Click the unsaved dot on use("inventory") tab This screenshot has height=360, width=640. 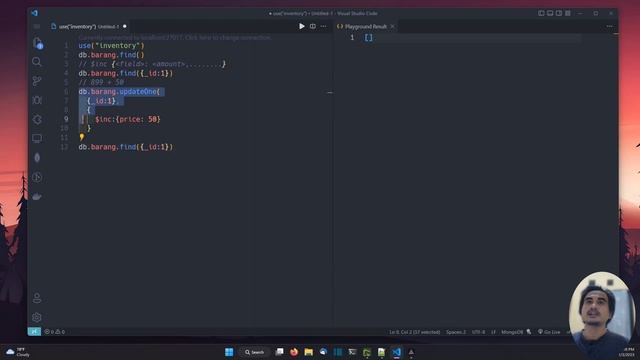click(x=125, y=27)
